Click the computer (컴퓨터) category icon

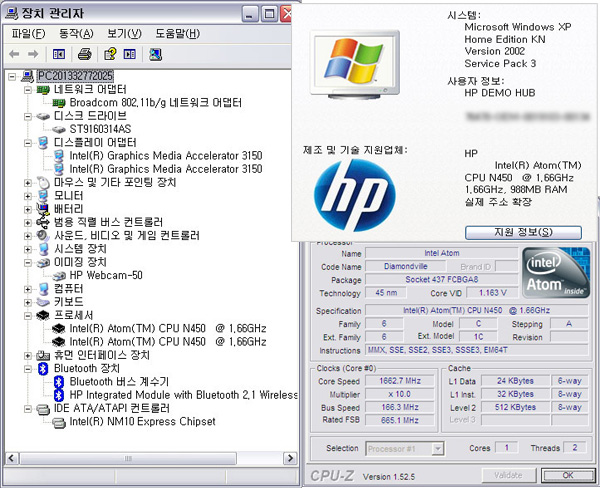(43, 289)
